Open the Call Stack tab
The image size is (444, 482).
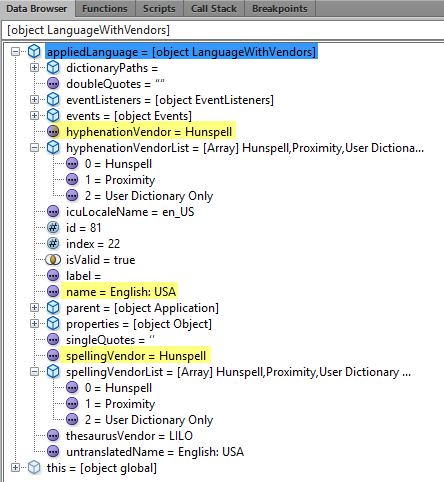pos(214,9)
